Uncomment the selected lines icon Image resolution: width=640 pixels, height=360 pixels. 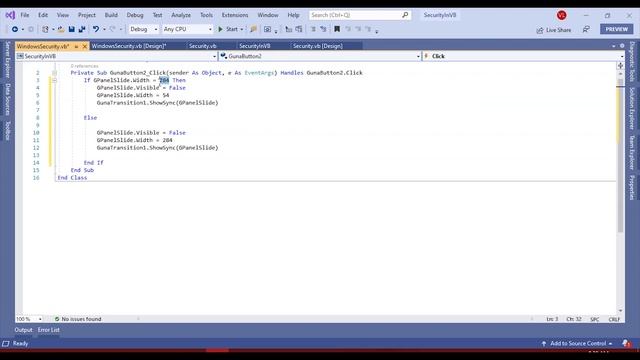tap(323, 29)
